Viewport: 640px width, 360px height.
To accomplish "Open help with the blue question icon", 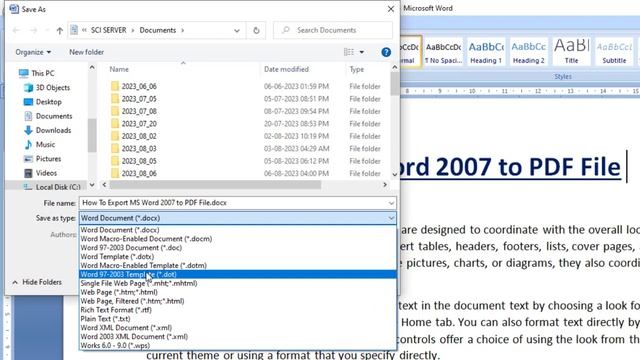I will tap(386, 52).
